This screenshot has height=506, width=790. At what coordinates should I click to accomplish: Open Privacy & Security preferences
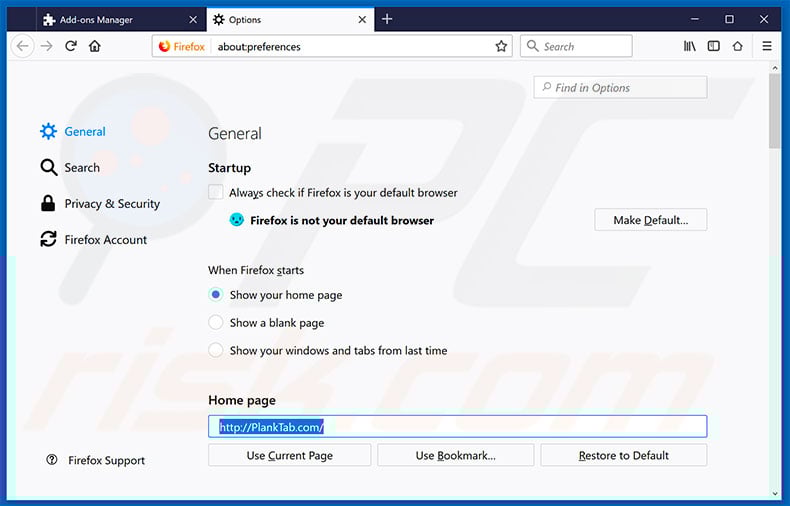[x=100, y=204]
